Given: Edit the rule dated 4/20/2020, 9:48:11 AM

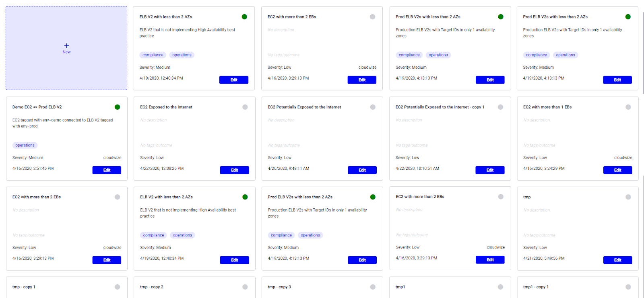Looking at the screenshot, I should (x=362, y=170).
